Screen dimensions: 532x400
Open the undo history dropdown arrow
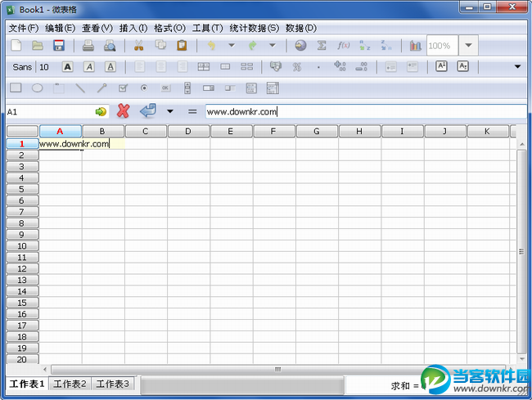(232, 45)
